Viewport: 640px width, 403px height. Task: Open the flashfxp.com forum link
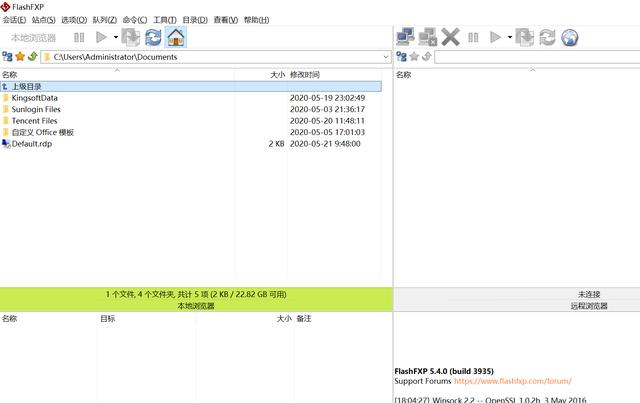[x=513, y=381]
